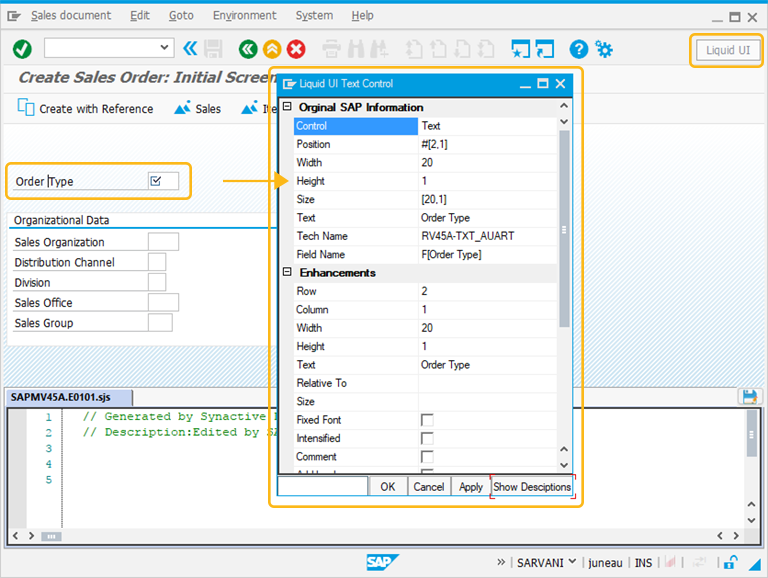The image size is (768, 578).
Task: Click the Column value in Enhancements
Action: click(x=487, y=310)
